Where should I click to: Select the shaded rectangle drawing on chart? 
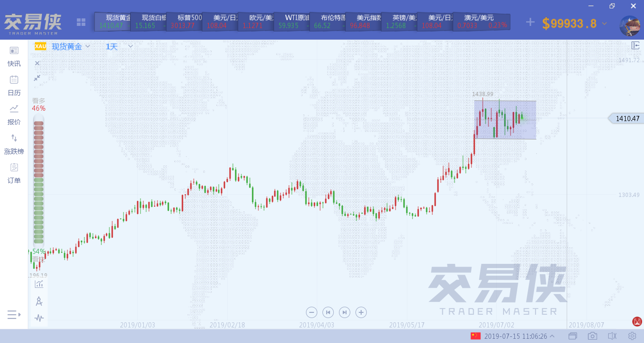(x=505, y=120)
